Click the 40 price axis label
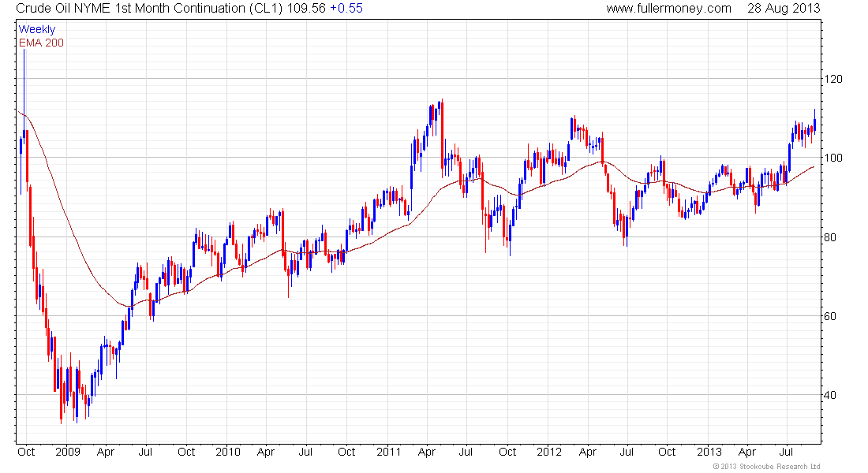This screenshot has height=473, width=868. [x=830, y=395]
